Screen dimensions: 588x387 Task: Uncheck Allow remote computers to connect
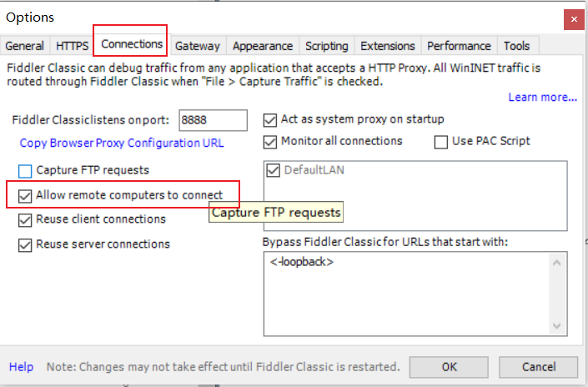click(25, 196)
